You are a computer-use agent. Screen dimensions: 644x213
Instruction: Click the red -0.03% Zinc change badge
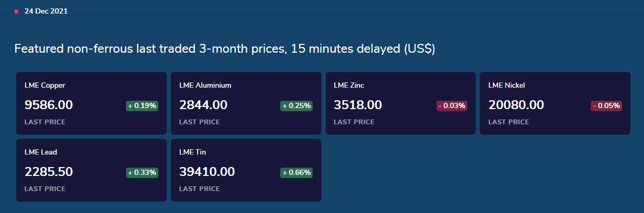tap(452, 105)
